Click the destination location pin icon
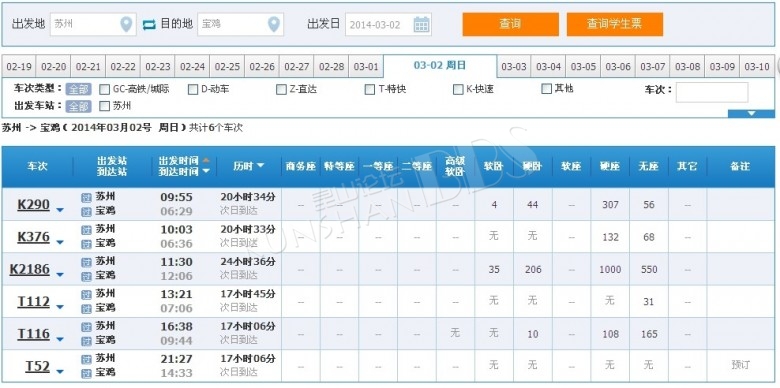780x388 pixels. click(x=274, y=24)
